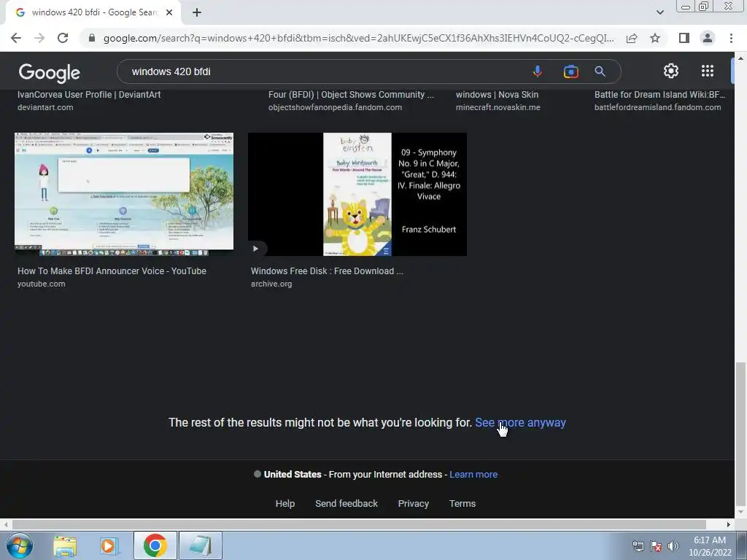Open the Baby Einstein Schubert symphony thumbnail
The width and height of the screenshot is (747, 560).
(357, 194)
